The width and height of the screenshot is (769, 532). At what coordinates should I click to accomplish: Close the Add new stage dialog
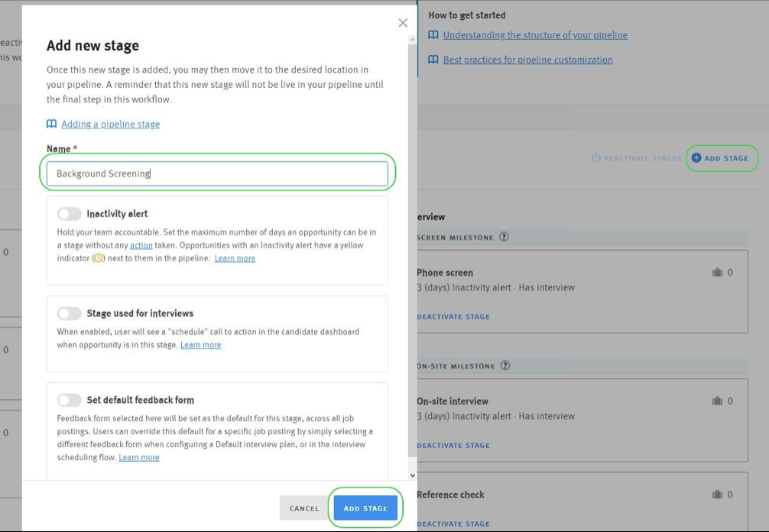(x=403, y=23)
